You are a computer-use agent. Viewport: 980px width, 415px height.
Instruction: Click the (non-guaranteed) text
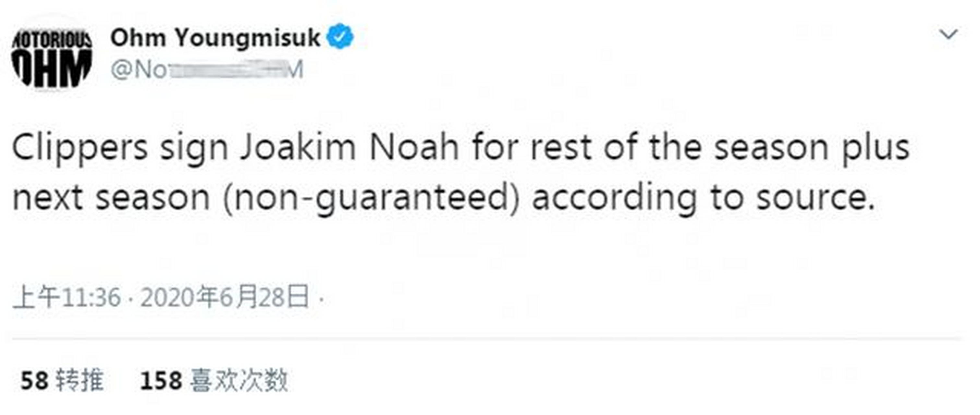pyautogui.click(x=371, y=198)
